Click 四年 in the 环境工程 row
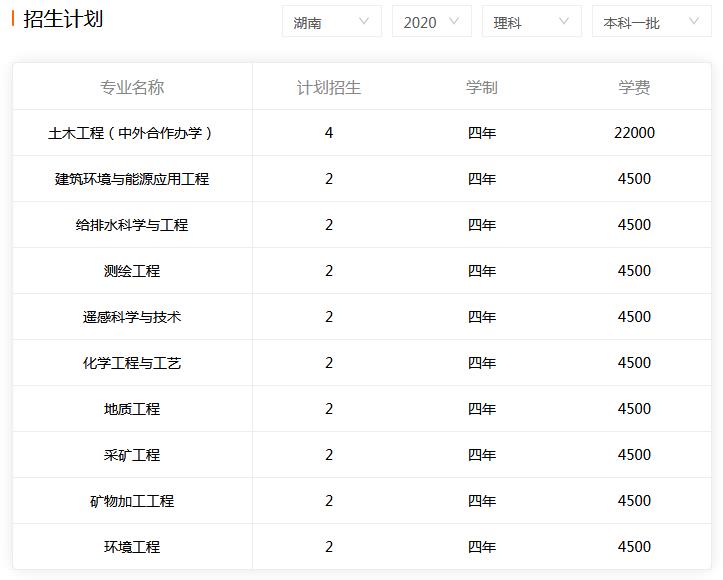 coord(481,547)
